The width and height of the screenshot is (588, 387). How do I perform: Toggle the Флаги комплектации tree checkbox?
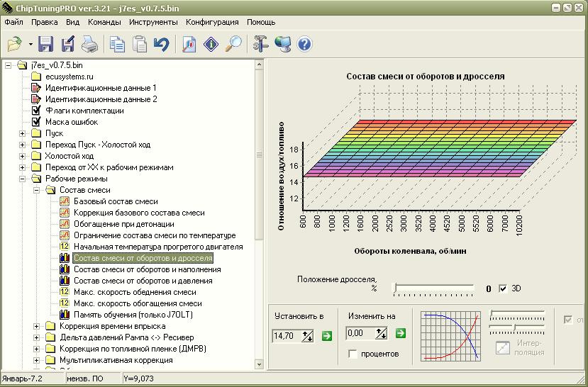coord(37,111)
